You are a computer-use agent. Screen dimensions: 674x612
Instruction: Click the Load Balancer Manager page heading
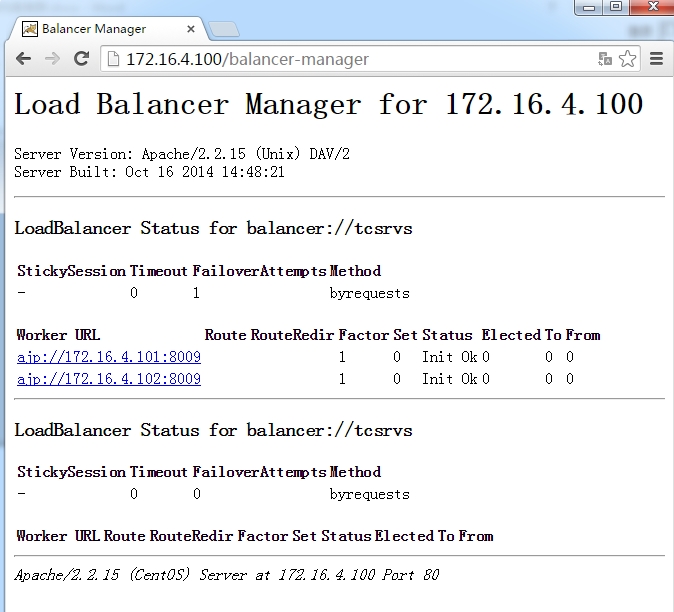[328, 104]
